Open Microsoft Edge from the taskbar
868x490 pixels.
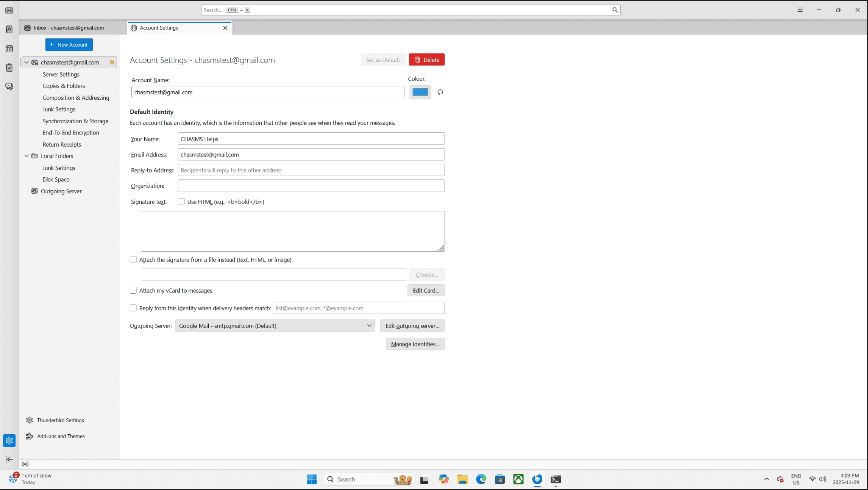pos(481,479)
